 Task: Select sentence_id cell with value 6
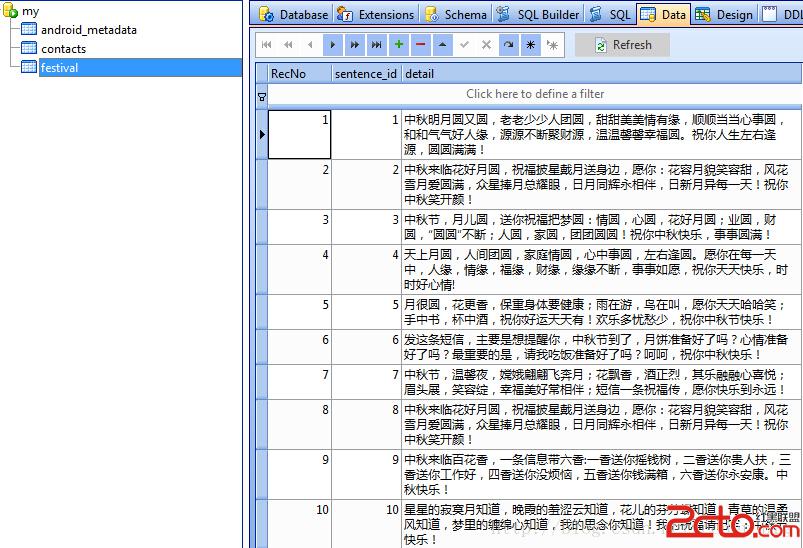click(366, 347)
